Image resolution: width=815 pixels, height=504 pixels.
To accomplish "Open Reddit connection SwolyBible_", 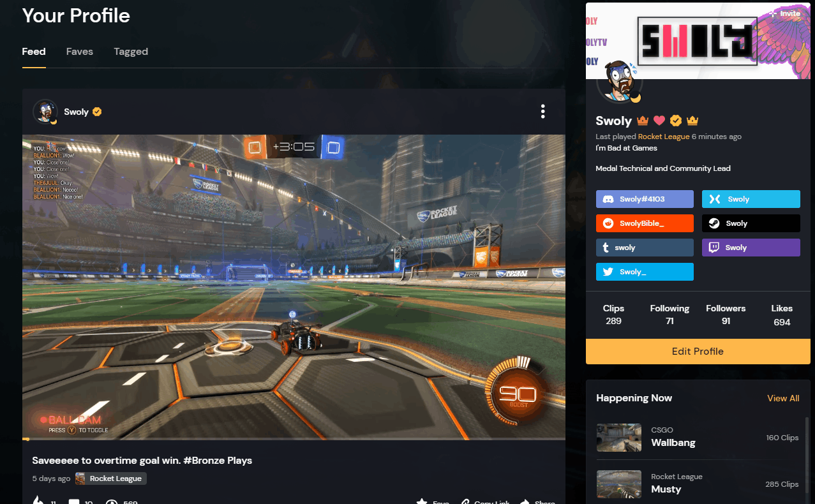I will (x=645, y=223).
